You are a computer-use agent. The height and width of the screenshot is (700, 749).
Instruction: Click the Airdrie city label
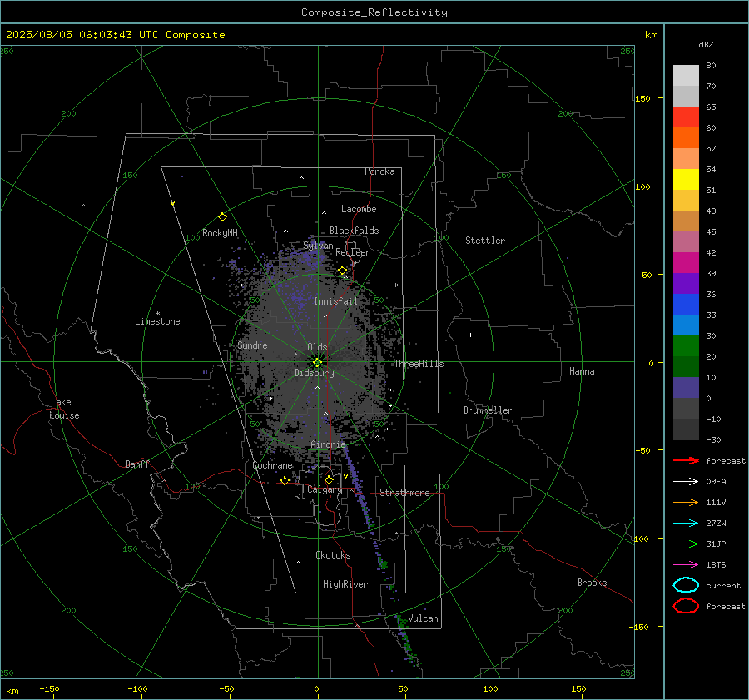tap(328, 444)
